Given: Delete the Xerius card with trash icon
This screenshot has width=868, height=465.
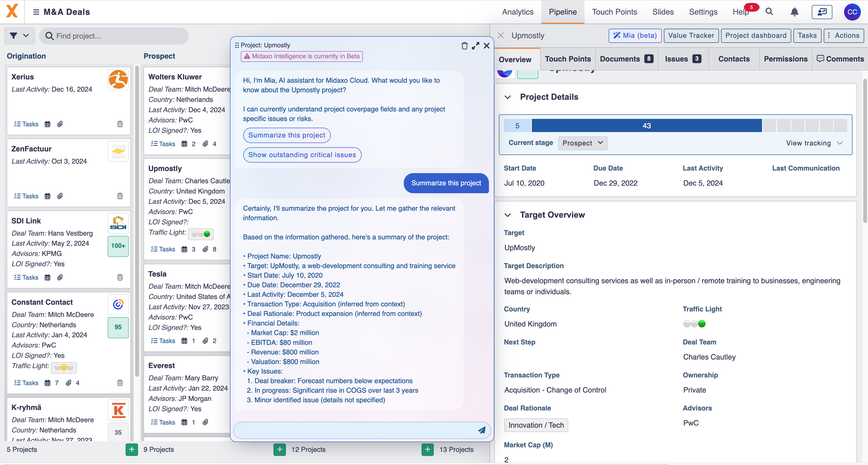Looking at the screenshot, I should [120, 124].
